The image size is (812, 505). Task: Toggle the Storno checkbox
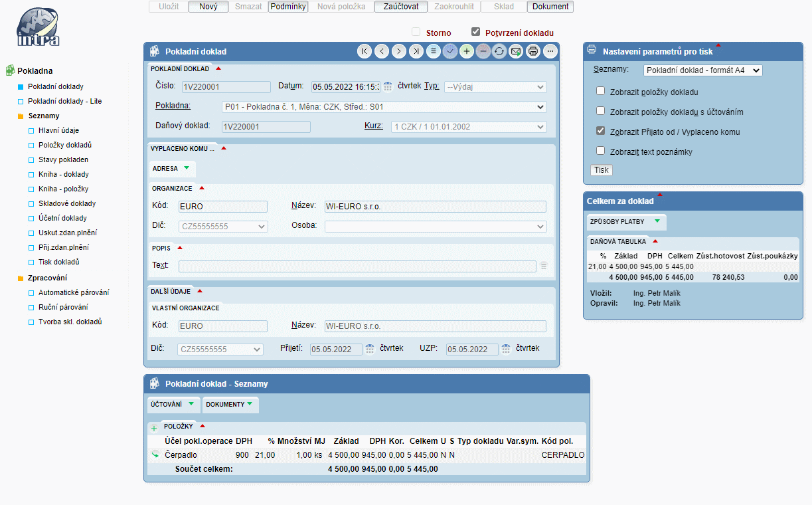click(416, 32)
